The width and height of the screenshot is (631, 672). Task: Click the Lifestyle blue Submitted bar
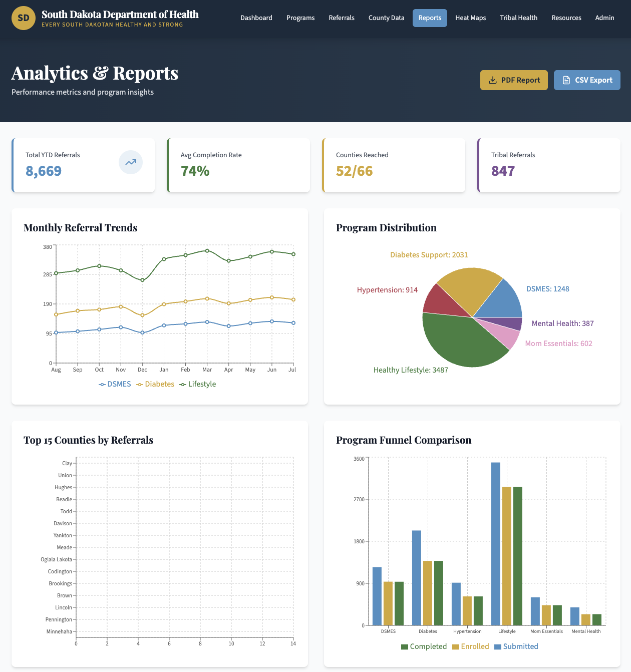[x=496, y=544]
